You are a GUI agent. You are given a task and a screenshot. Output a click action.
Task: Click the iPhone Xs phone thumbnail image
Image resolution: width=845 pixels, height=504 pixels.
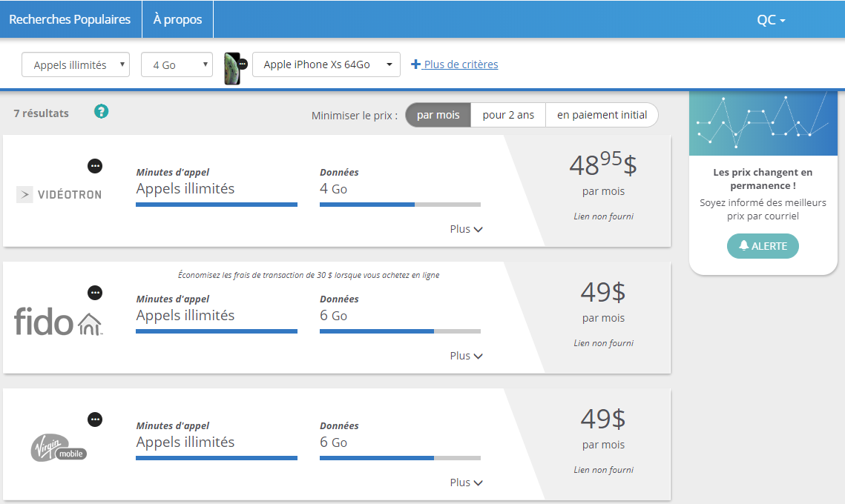pyautogui.click(x=233, y=68)
